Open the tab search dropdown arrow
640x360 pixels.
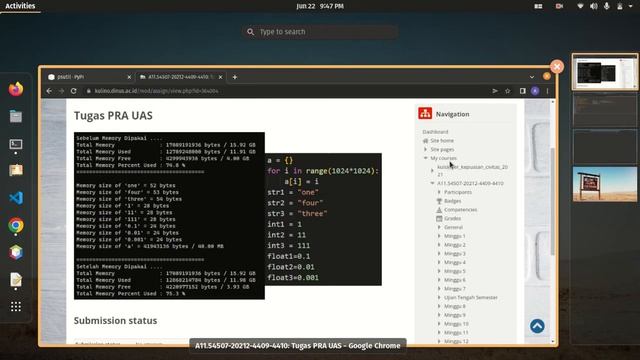pyautogui.click(x=531, y=77)
